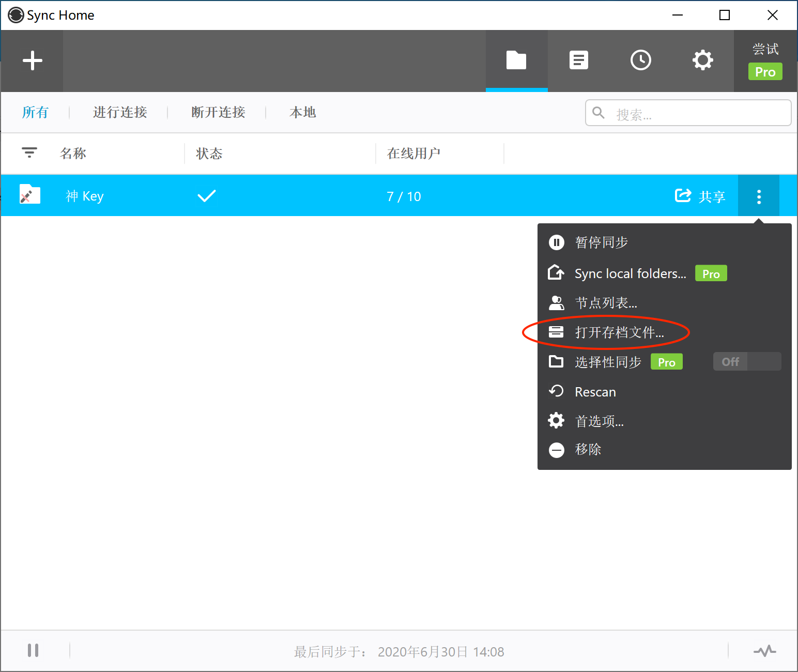Image resolution: width=798 pixels, height=672 pixels.
Task: Click the 7 / 10 online users value
Action: click(404, 196)
